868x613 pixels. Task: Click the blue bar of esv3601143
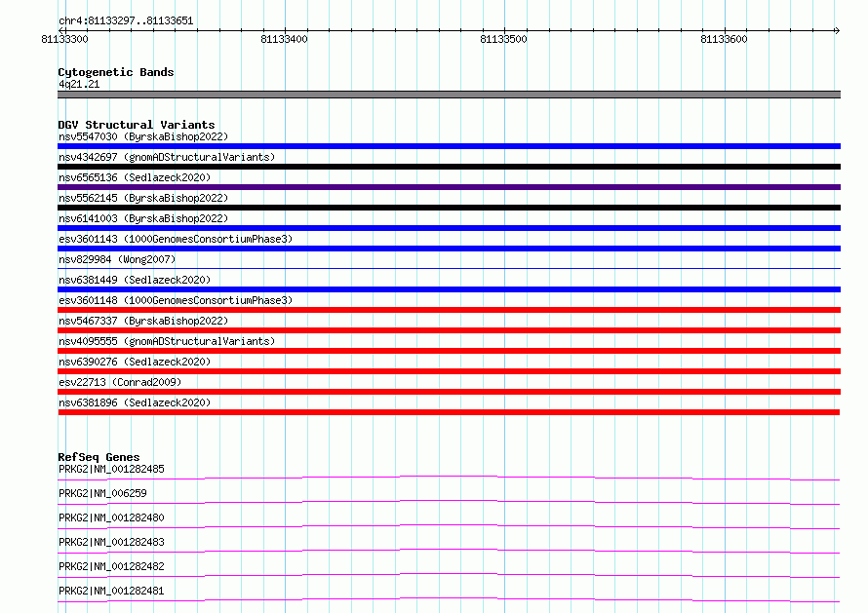(449, 249)
